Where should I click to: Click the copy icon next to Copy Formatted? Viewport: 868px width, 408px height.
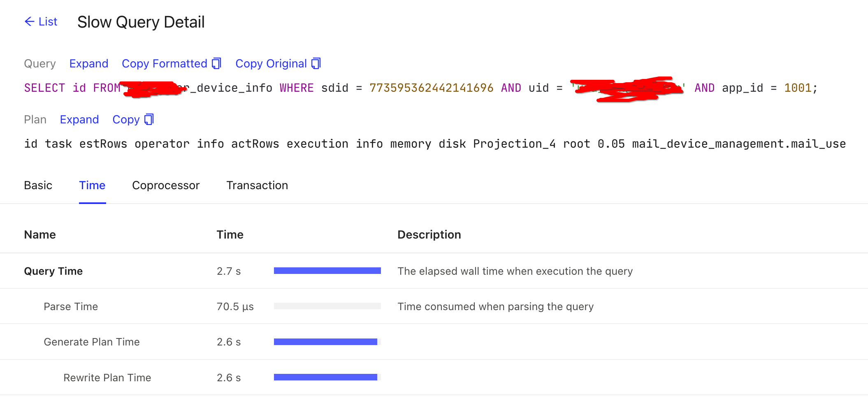216,63
